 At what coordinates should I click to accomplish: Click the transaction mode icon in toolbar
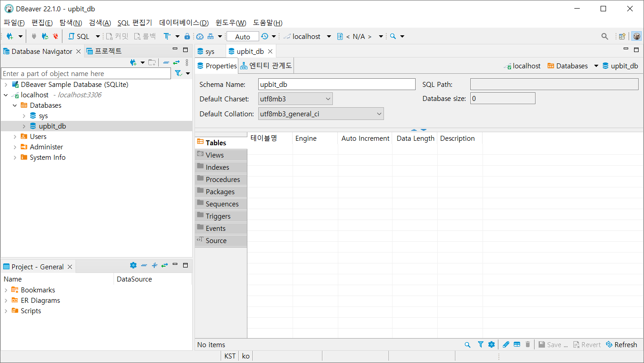(x=167, y=36)
